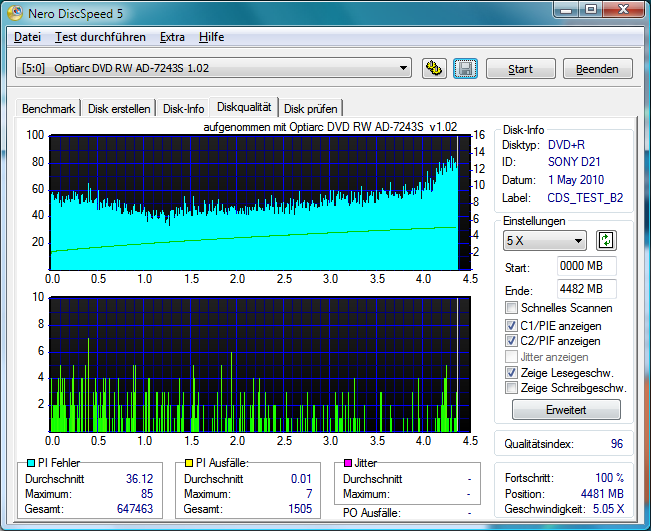Click the Start button

[x=521, y=69]
